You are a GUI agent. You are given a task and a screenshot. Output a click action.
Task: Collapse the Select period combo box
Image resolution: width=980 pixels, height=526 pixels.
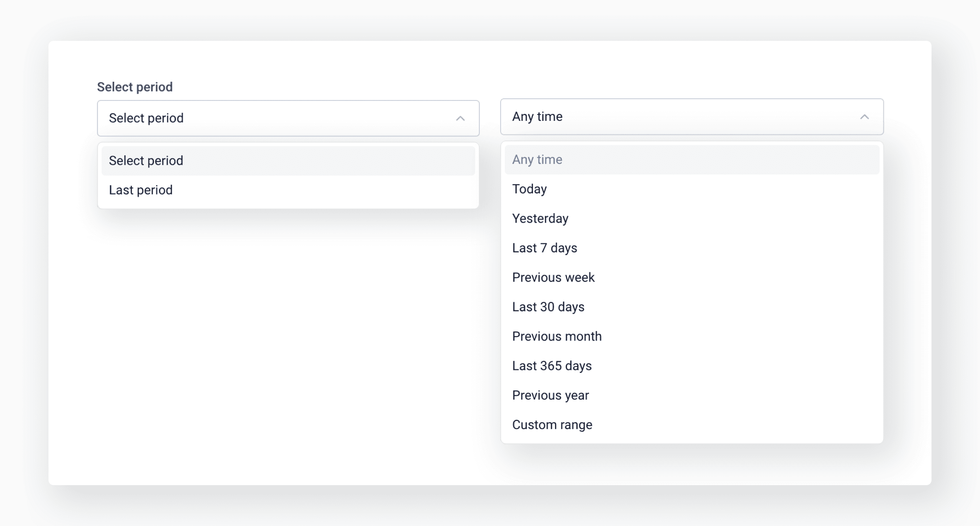288,118
